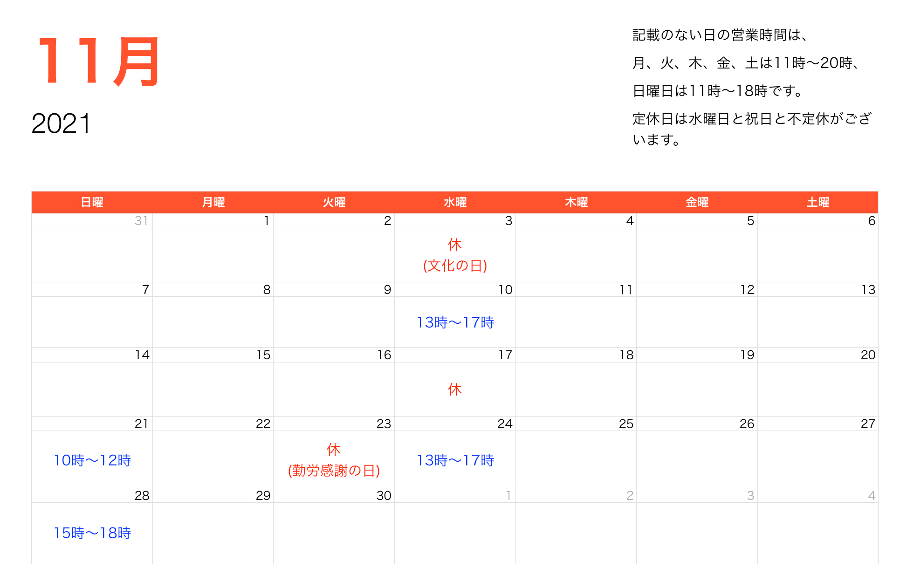Select the 火曜 column header
Screen dimensions: 907x588
pos(334,202)
